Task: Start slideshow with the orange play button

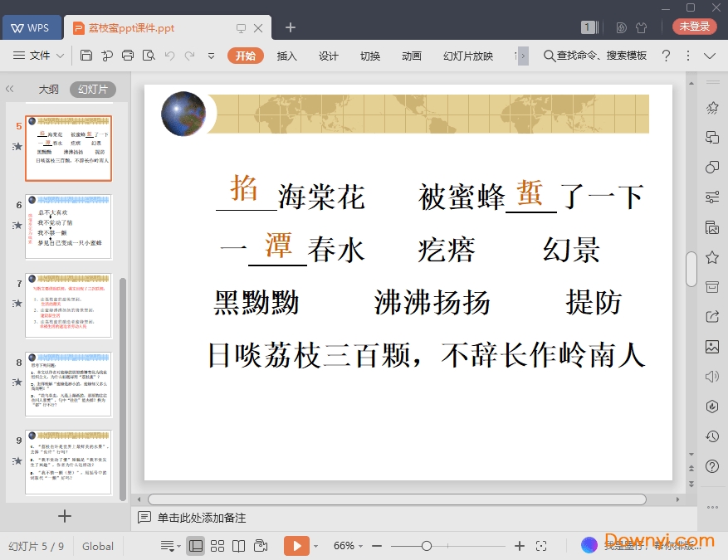Action: pos(296,546)
